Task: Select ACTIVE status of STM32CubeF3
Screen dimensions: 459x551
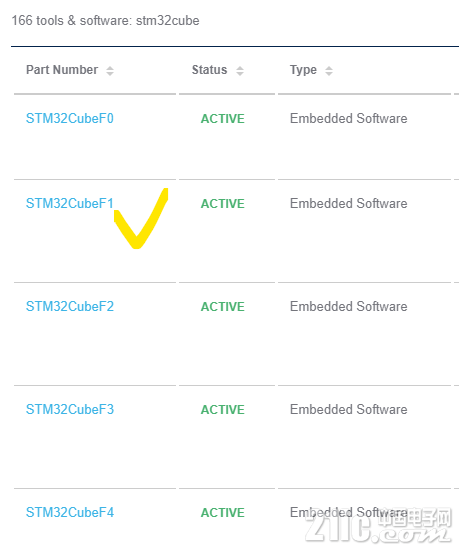Action: pyautogui.click(x=222, y=410)
